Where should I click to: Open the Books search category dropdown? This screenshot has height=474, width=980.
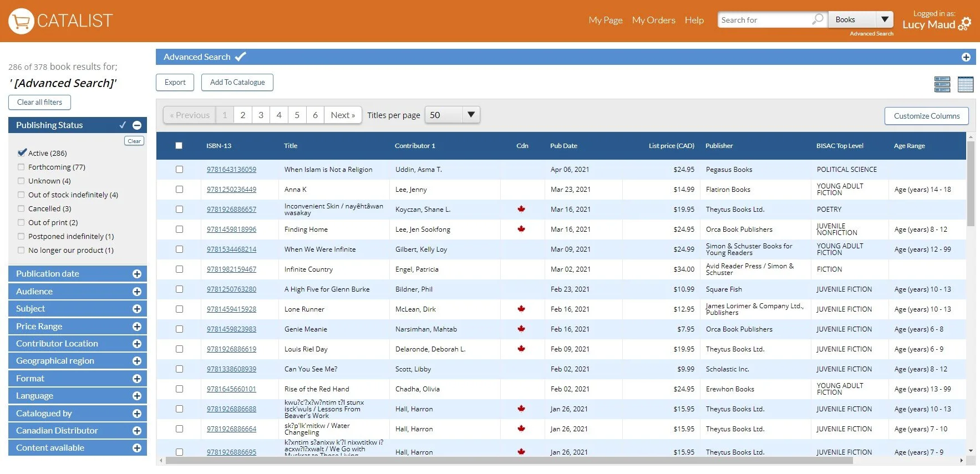point(861,20)
